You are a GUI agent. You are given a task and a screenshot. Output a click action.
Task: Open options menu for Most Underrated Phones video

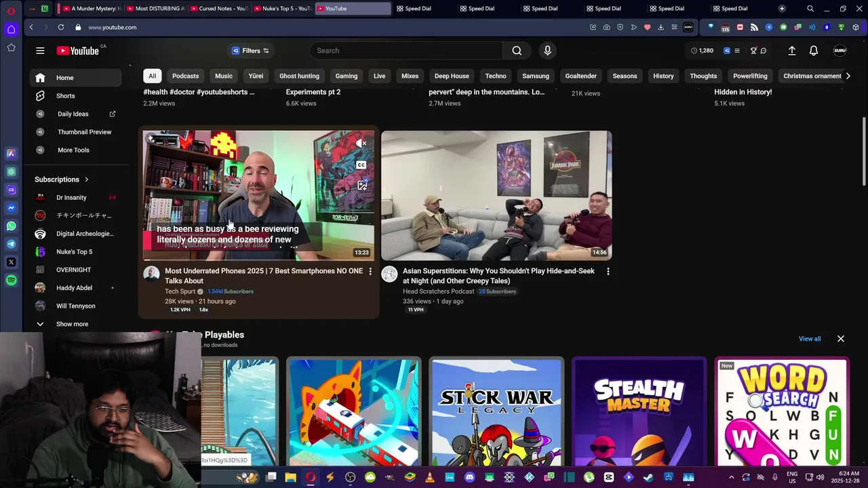(x=370, y=271)
